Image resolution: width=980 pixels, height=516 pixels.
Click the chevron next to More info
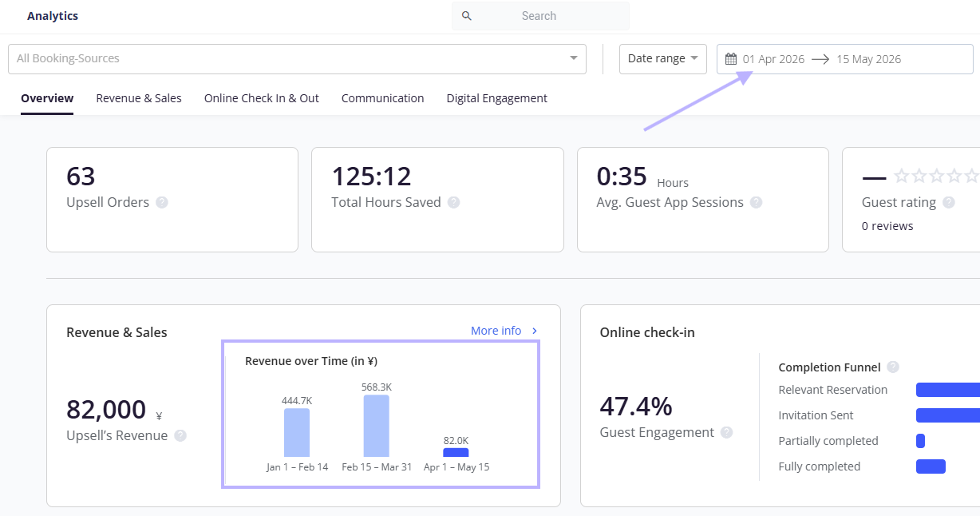535,331
